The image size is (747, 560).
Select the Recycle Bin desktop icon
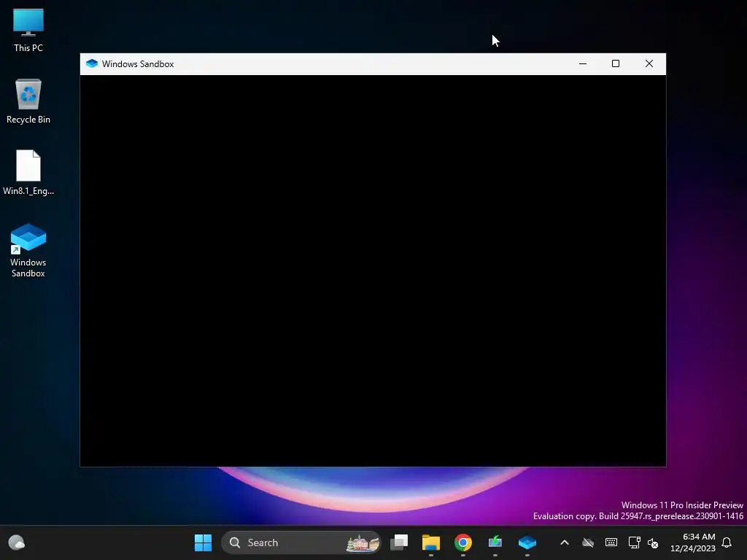click(x=28, y=101)
